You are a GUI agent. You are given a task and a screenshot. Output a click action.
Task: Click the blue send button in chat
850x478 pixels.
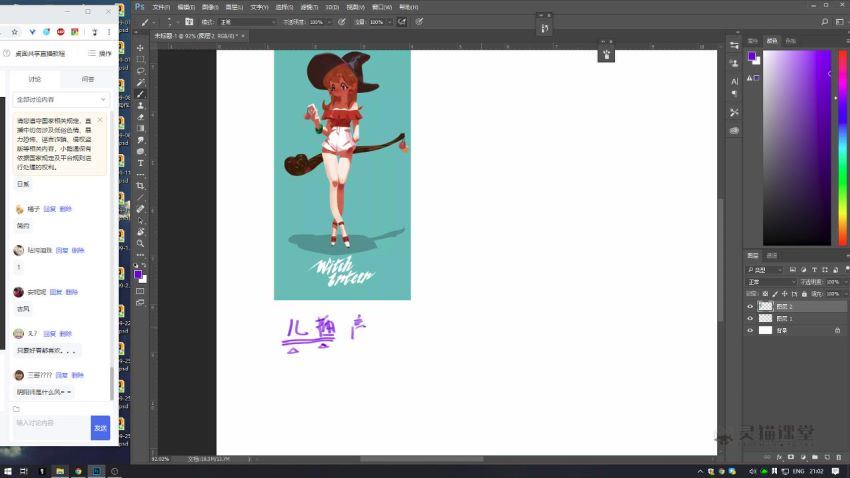click(100, 428)
